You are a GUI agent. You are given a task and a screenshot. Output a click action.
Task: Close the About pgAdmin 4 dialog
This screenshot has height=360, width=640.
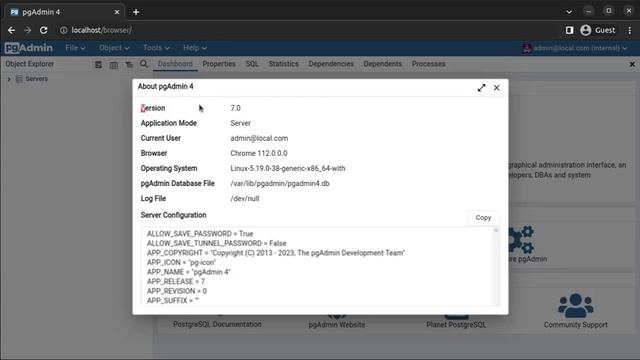[x=496, y=88]
